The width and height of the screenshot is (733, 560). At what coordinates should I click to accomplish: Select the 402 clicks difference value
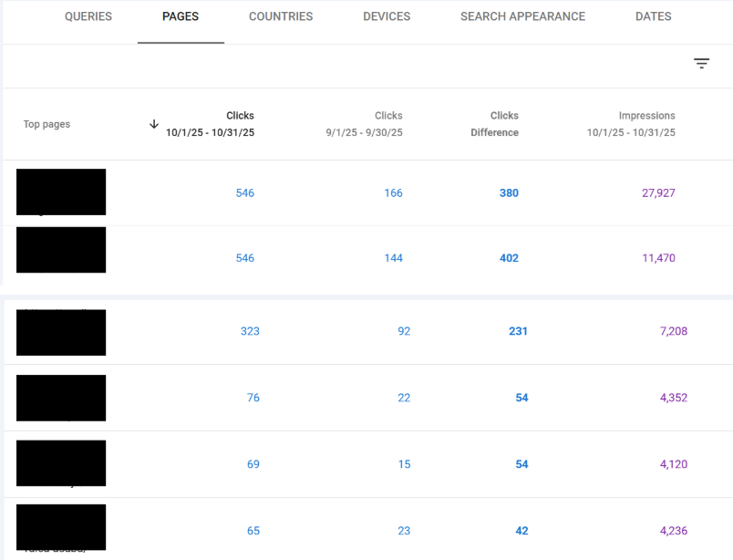click(509, 258)
